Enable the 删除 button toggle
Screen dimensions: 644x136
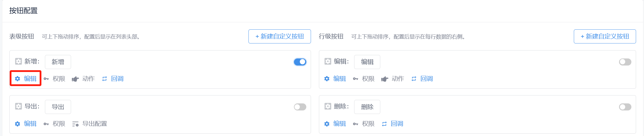tap(625, 107)
